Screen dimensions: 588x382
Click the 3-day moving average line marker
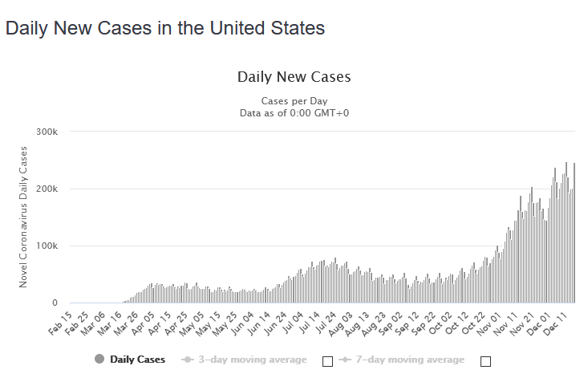click(187, 360)
